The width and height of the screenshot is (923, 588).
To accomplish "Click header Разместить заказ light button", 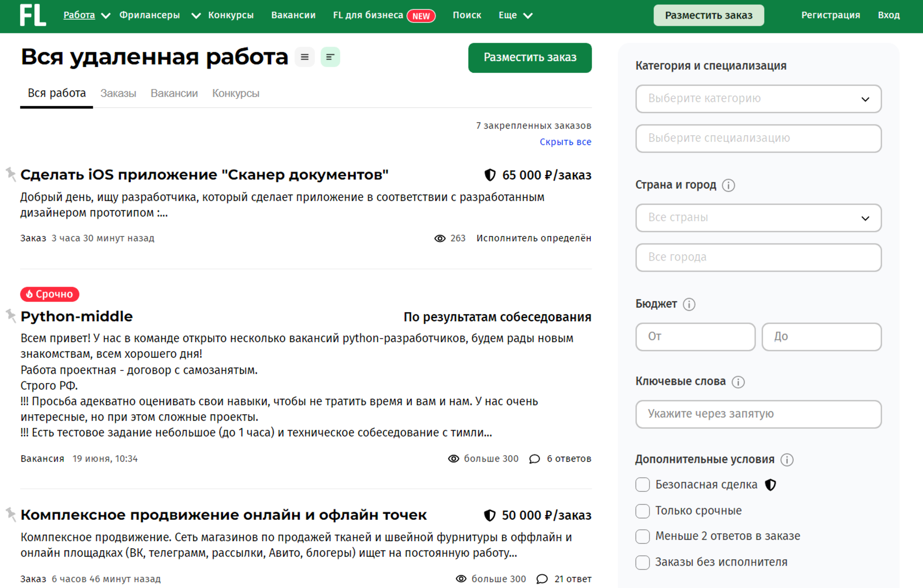I will (708, 15).
